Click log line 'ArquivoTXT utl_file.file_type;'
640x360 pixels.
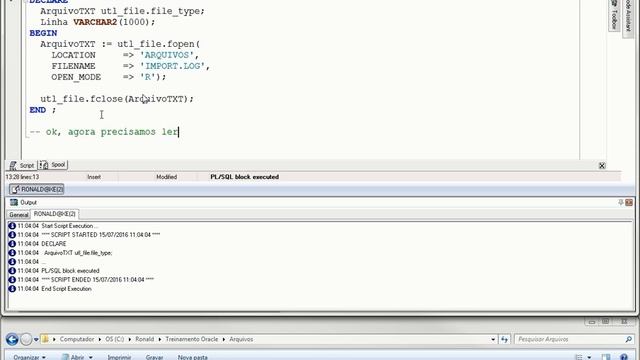pyautogui.click(x=78, y=253)
